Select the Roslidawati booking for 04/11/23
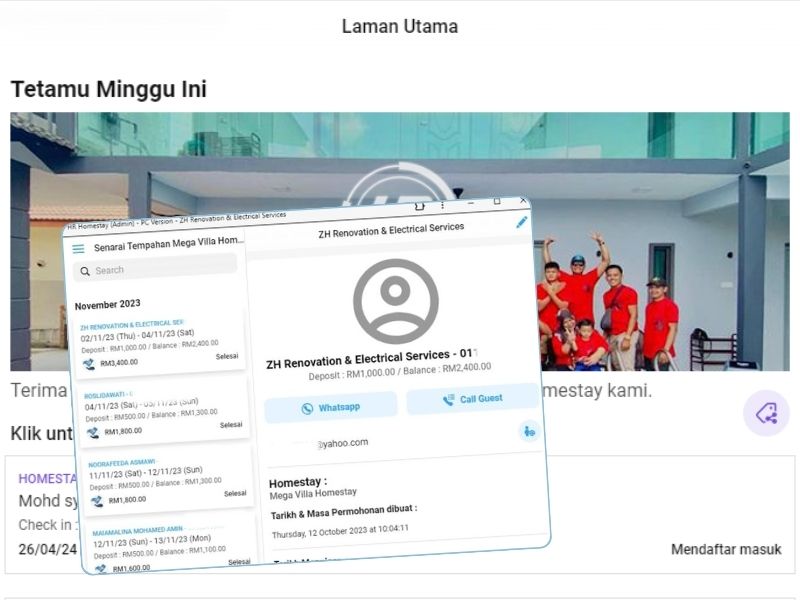This screenshot has width=800, height=600. (163, 412)
